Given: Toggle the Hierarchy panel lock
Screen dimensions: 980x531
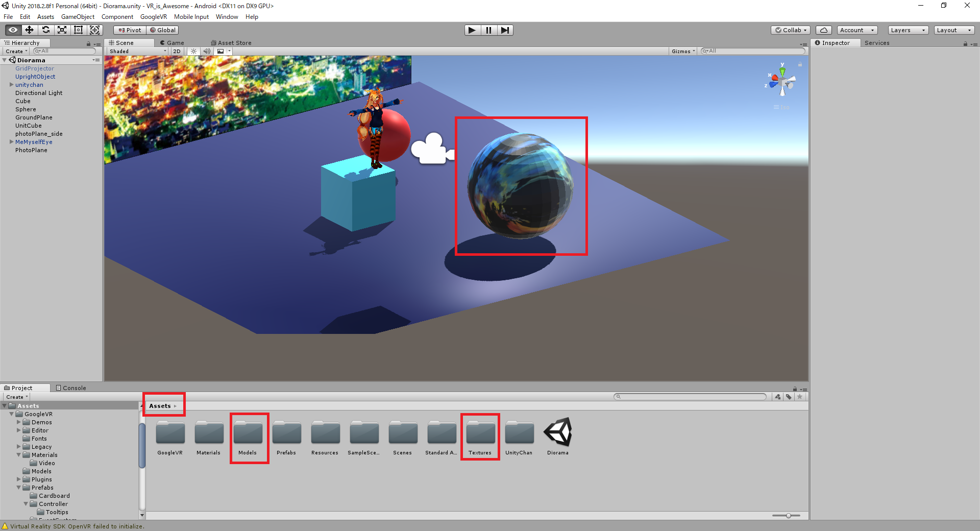Looking at the screenshot, I should 88,44.
